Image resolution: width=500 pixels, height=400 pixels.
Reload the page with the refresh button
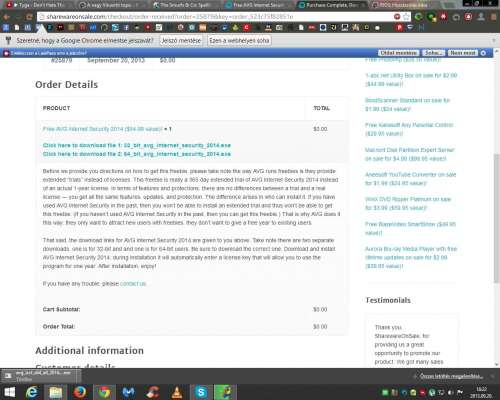pos(29,17)
